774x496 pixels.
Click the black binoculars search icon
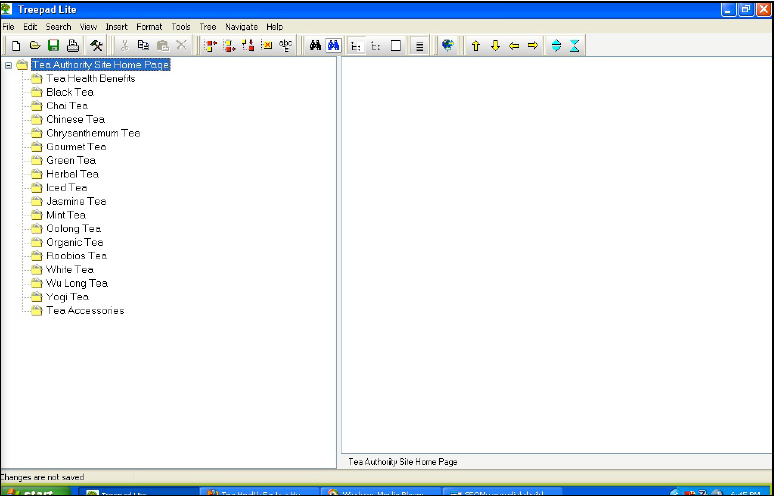coord(315,46)
